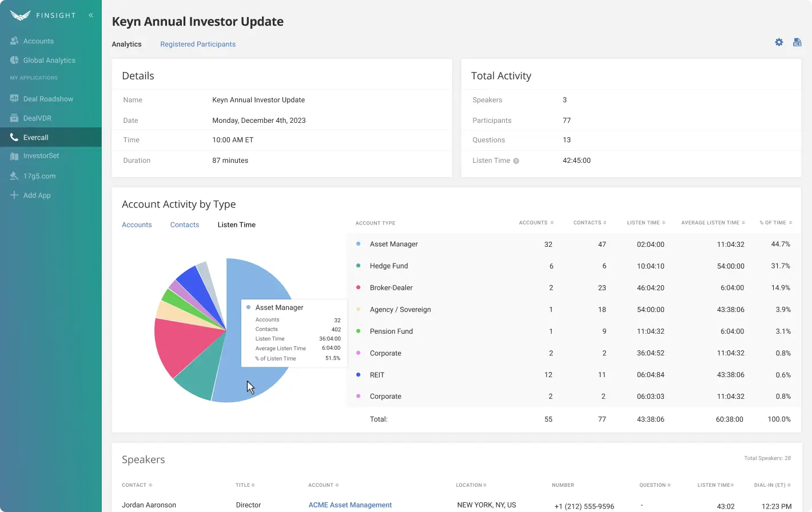812x512 pixels.
Task: Open the 17g5.com app
Action: point(39,176)
